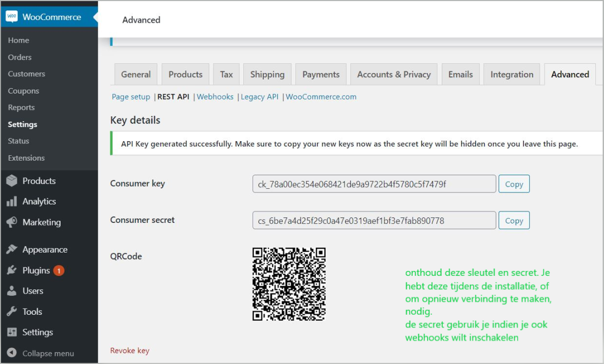Open the Products settings tab
The image size is (604, 364).
pyautogui.click(x=185, y=74)
